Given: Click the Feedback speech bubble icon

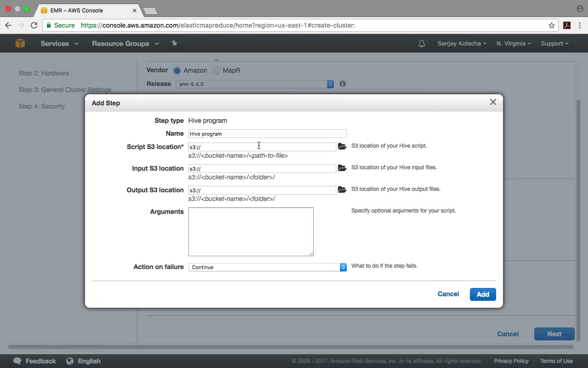Looking at the screenshot, I should [17, 361].
